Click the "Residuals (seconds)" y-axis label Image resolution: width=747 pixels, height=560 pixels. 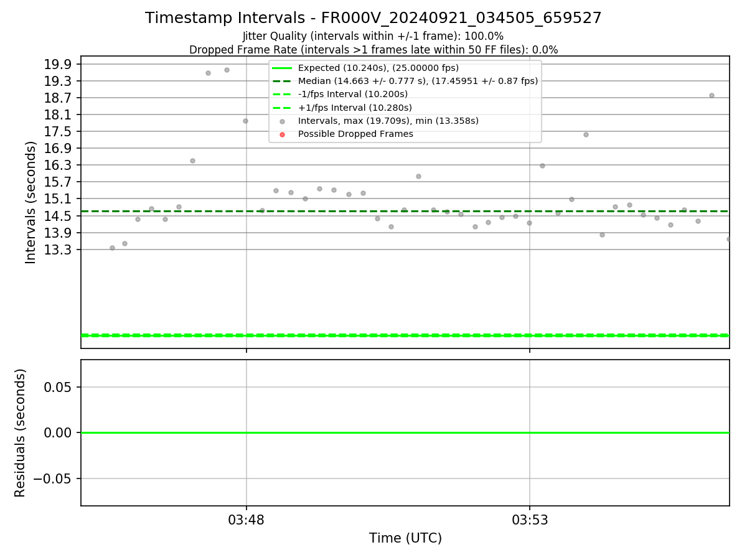click(21, 432)
